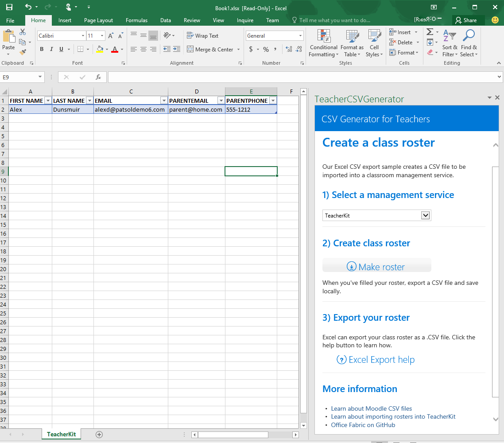Screen dimensions: 504x443
Task: Toggle bottom align button
Action: [153, 35]
